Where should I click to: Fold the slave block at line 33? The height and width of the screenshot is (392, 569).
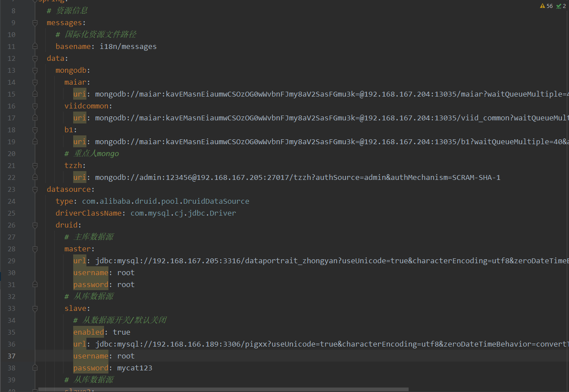tap(35, 309)
